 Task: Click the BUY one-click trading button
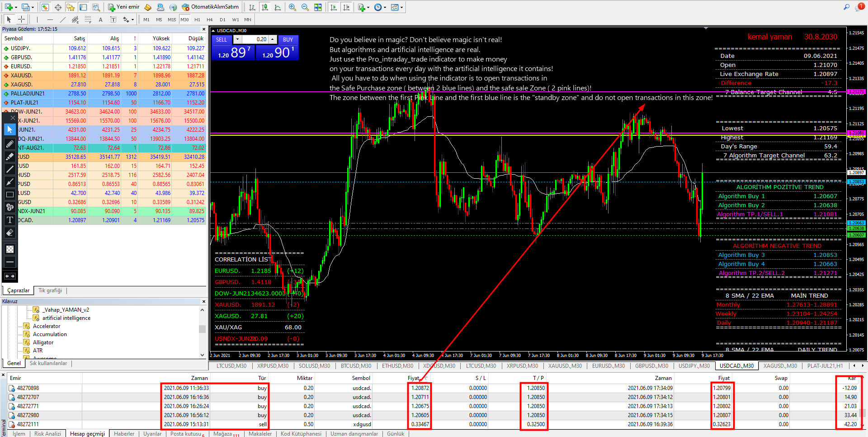coord(288,39)
